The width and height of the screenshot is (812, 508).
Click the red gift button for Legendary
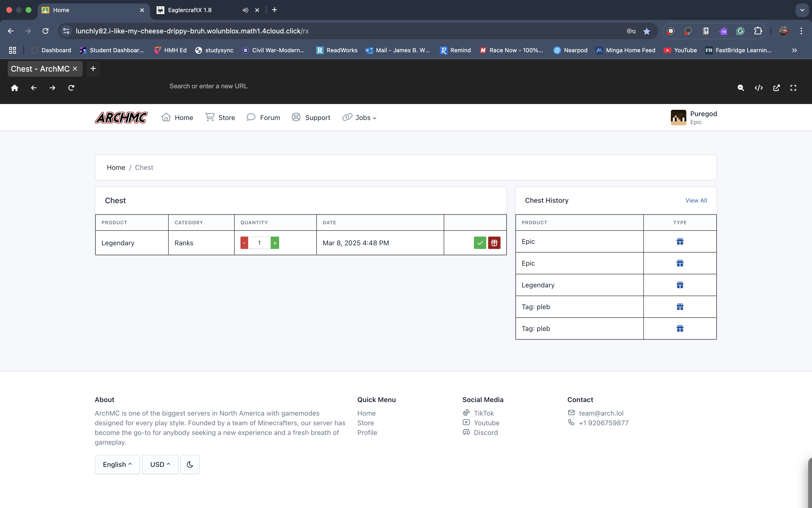tap(494, 243)
